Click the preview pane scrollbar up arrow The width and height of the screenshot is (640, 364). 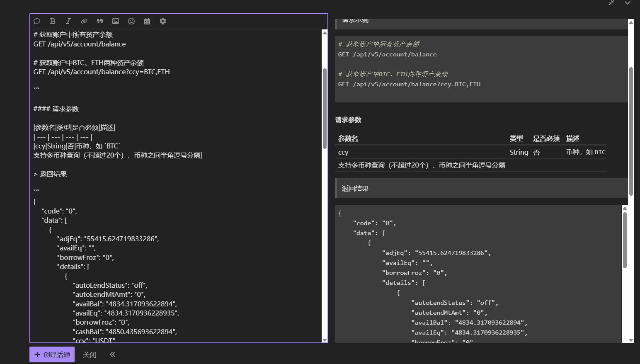[x=631, y=22]
